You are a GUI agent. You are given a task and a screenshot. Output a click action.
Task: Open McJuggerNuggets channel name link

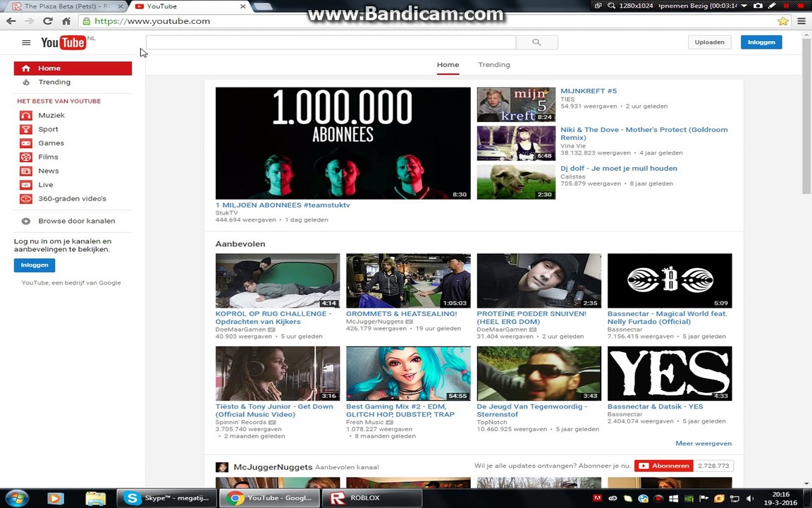pyautogui.click(x=273, y=466)
